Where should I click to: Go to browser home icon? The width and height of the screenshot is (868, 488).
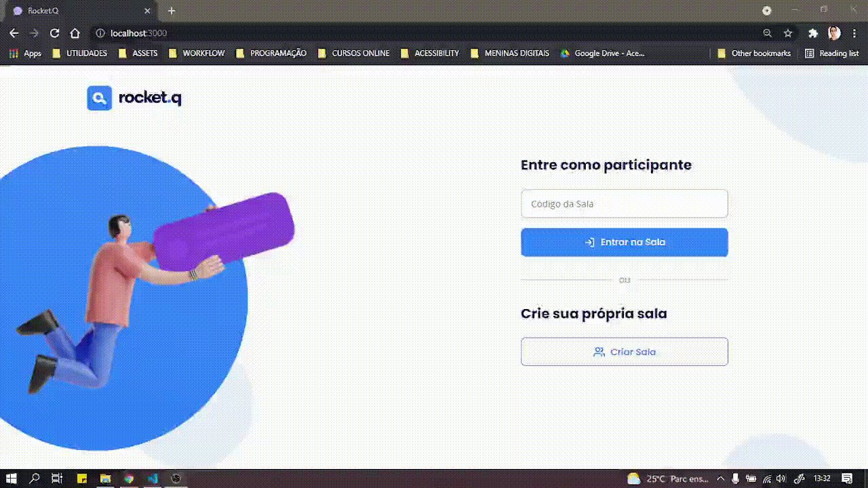(75, 33)
